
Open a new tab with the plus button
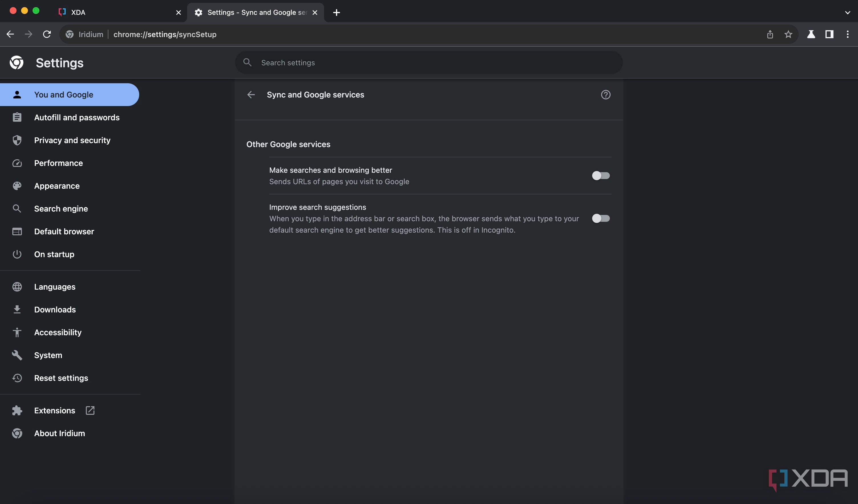coord(336,13)
